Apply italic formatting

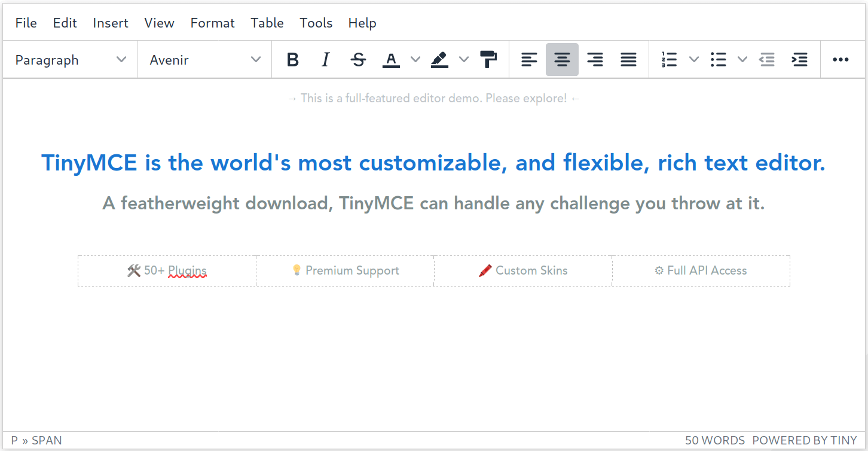click(x=325, y=59)
